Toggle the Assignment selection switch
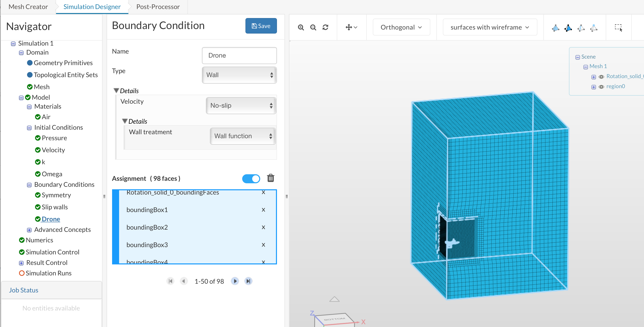Screen dimensions: 644x327 251,179
